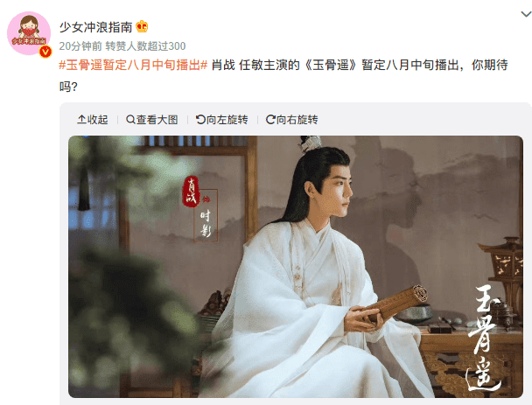Click the 20分钟前 post timestamp

click(80, 45)
